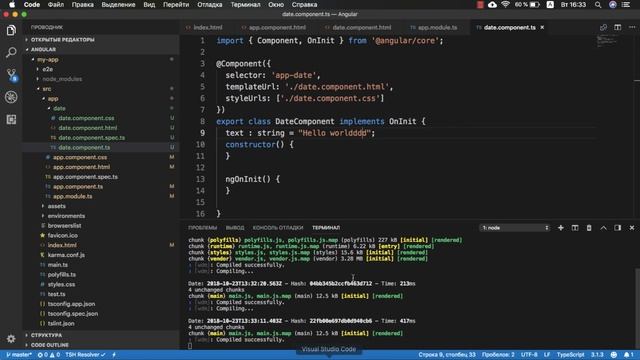Viewport: 640px width, 360px height.
Task: Open app.module.ts in explorer
Action: pyautogui.click(x=73, y=196)
